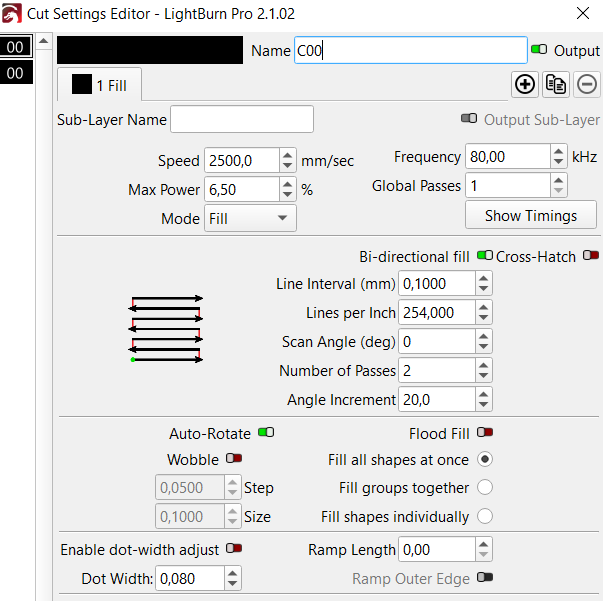The width and height of the screenshot is (603, 601).
Task: Increase Lines per Inch value
Action: point(483,307)
